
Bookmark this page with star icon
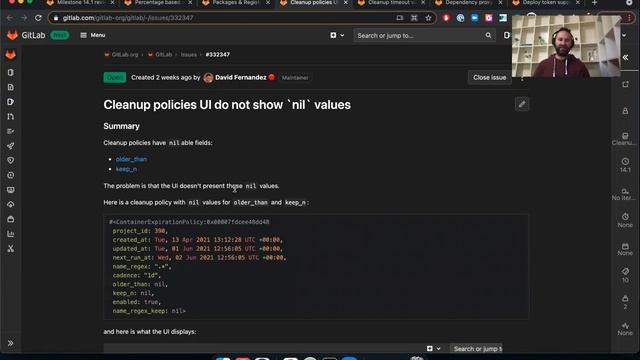point(428,18)
